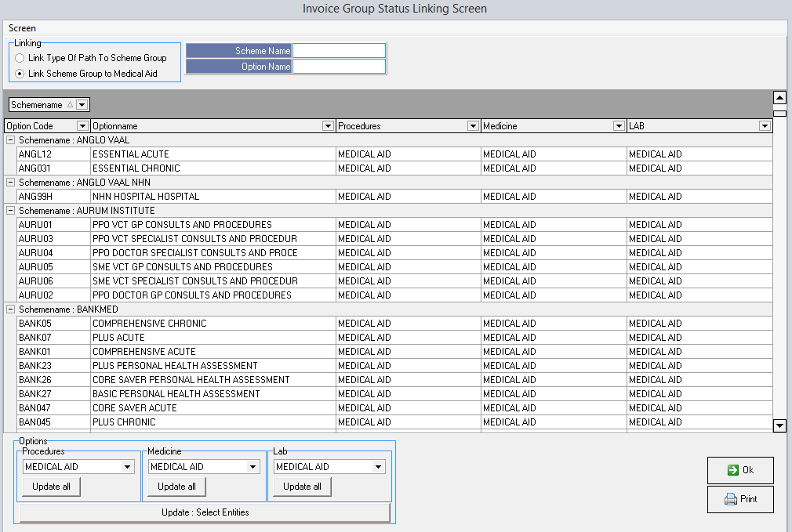
Task: Click Update all under Medicine
Action: click(176, 487)
